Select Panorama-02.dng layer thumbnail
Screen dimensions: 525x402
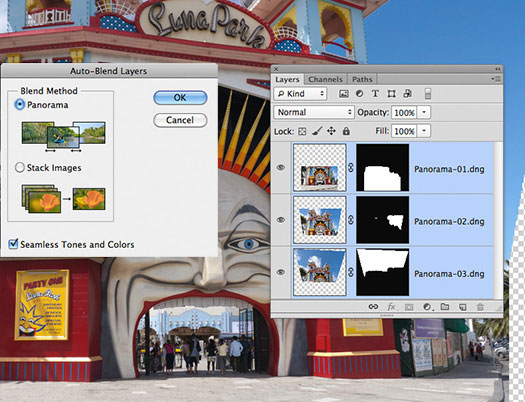(319, 220)
